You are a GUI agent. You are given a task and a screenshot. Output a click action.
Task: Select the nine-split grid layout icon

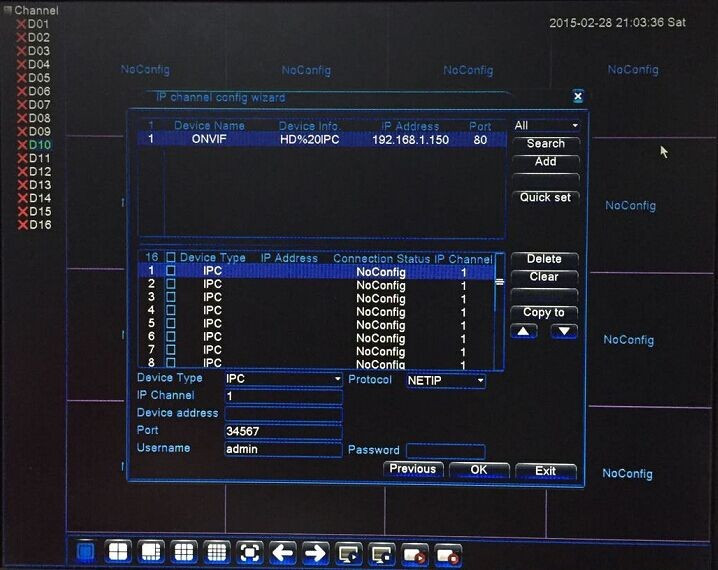point(184,552)
